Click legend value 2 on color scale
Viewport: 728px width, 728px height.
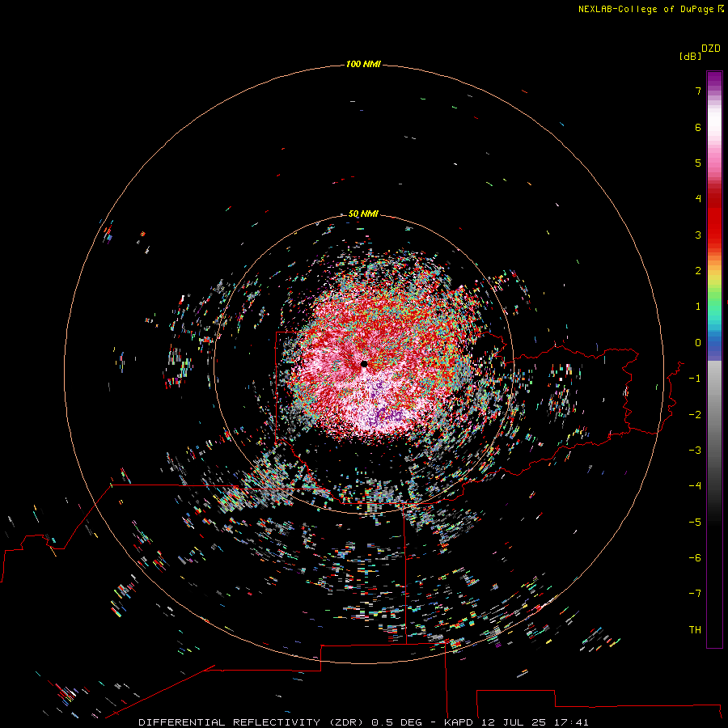[x=698, y=271]
